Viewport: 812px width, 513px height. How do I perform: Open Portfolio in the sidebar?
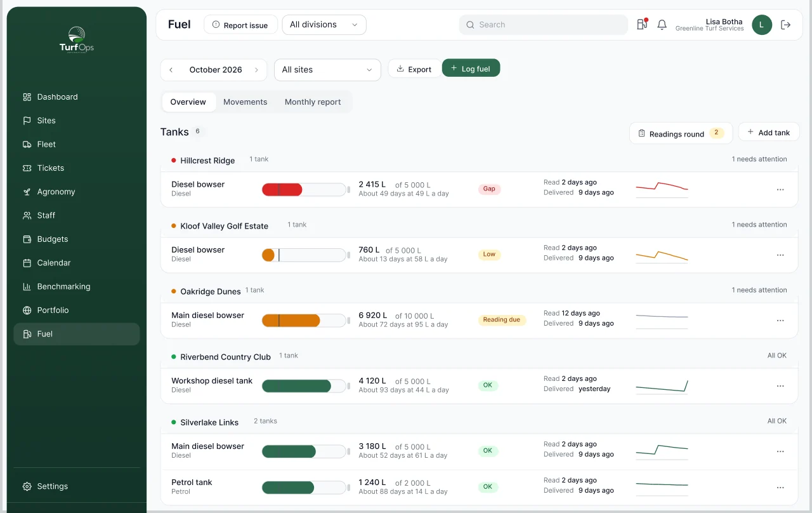pos(77,310)
